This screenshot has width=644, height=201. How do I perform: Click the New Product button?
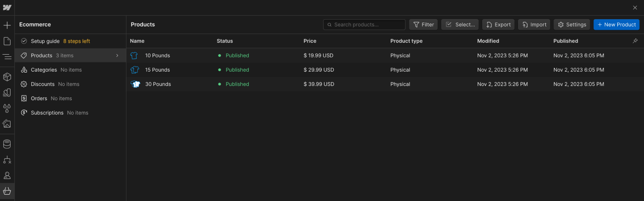[x=616, y=25]
